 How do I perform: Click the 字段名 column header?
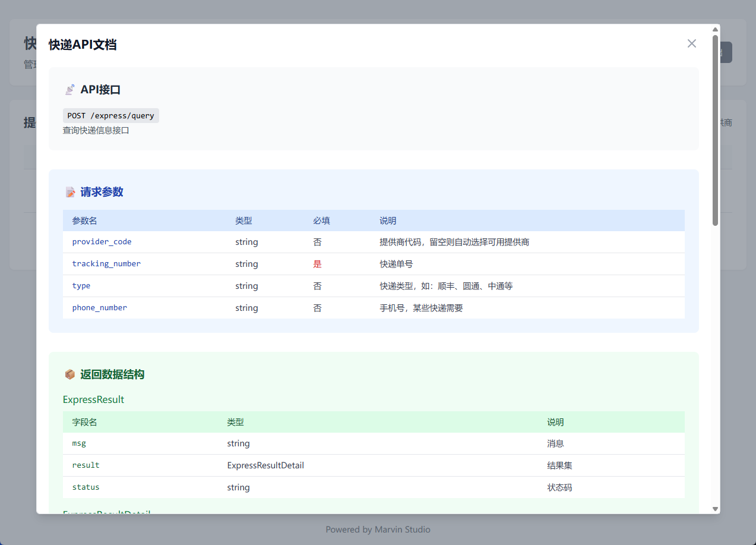[x=85, y=422]
